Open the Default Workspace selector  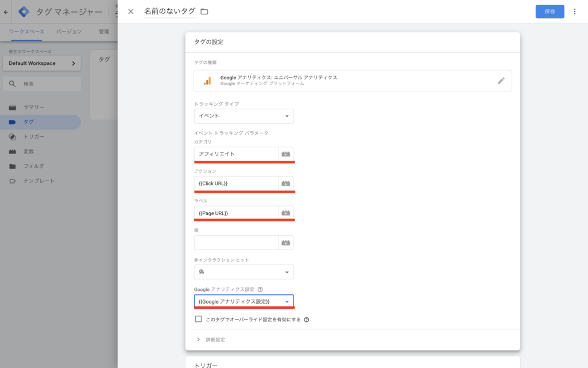click(x=41, y=63)
